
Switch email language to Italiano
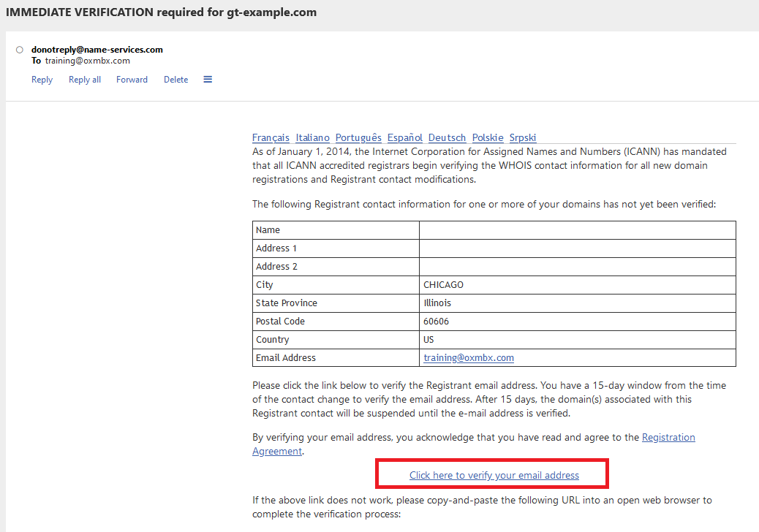click(313, 138)
